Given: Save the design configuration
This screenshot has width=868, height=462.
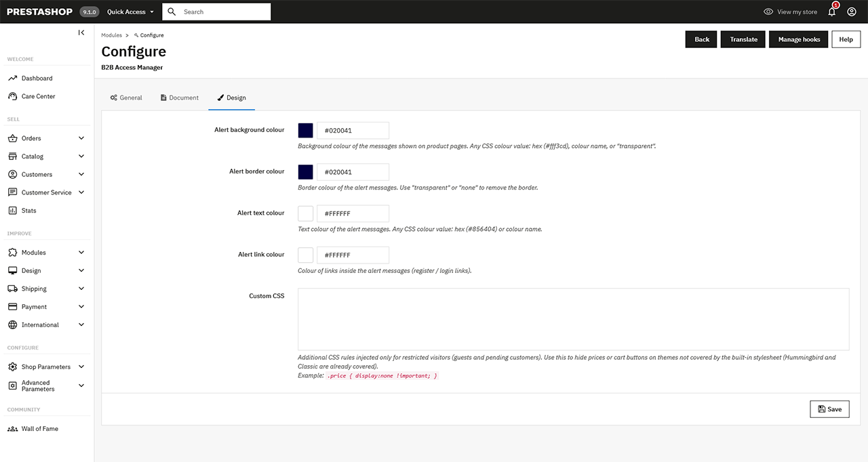Looking at the screenshot, I should click(x=829, y=408).
